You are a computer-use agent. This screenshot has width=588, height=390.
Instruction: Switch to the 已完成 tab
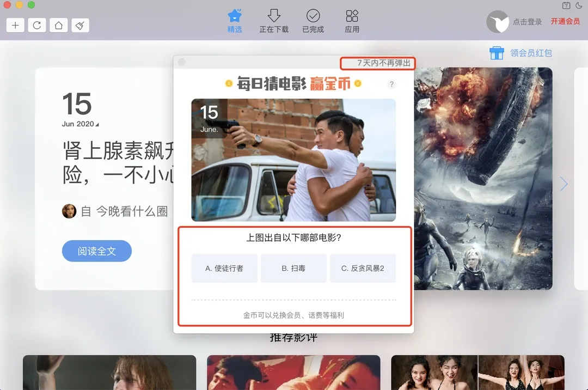pyautogui.click(x=313, y=21)
